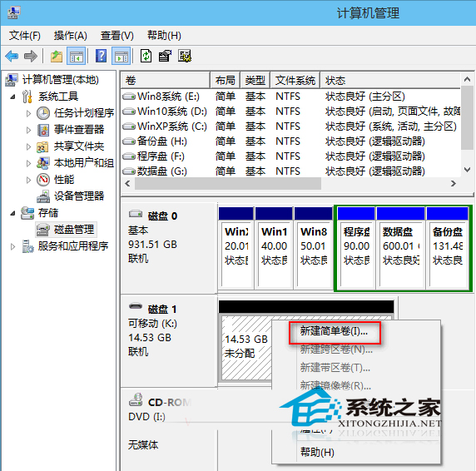Collapse the 系统工具 tree node
The height and width of the screenshot is (471, 476).
click(12, 97)
